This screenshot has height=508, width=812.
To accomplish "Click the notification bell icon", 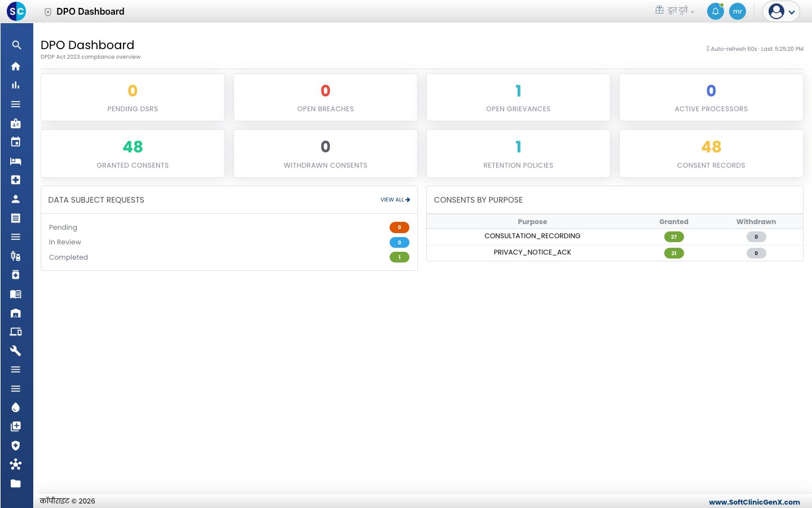I will pos(716,11).
